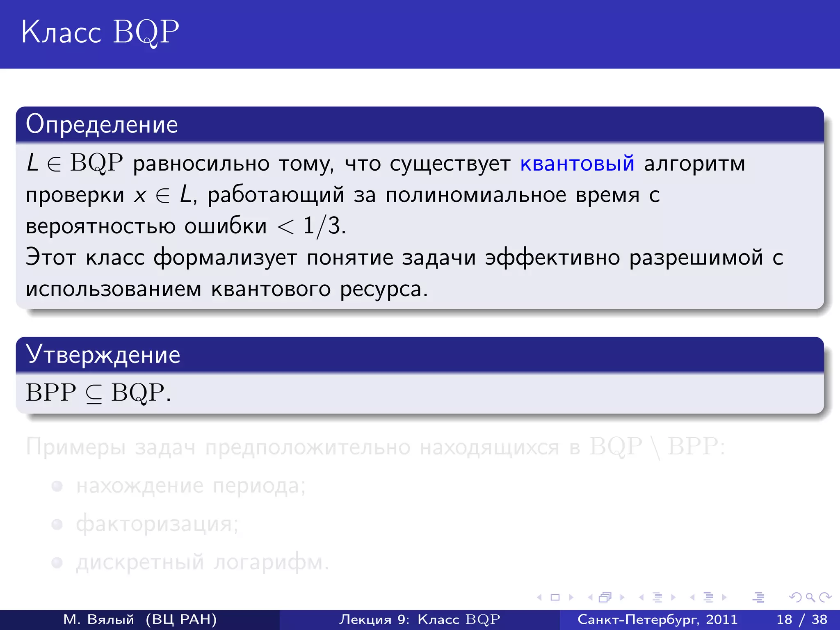
Task: Click the go-forward redo arrow icon
Action: 825,598
